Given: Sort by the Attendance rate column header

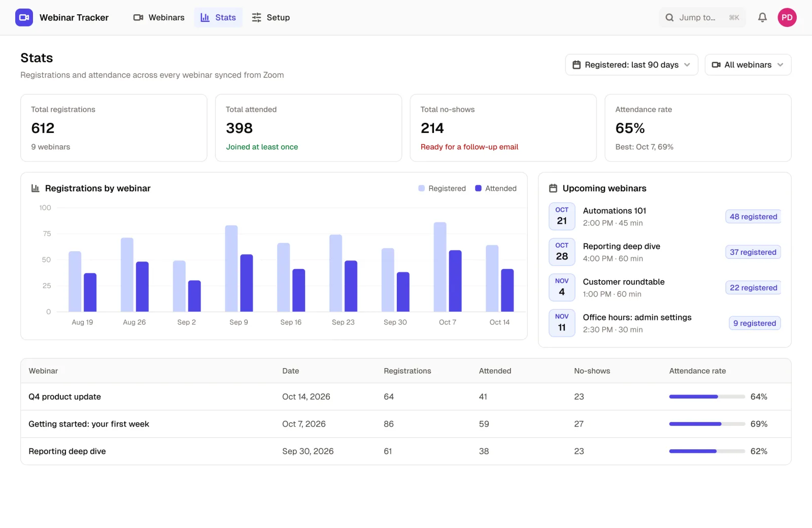Looking at the screenshot, I should 697,371.
